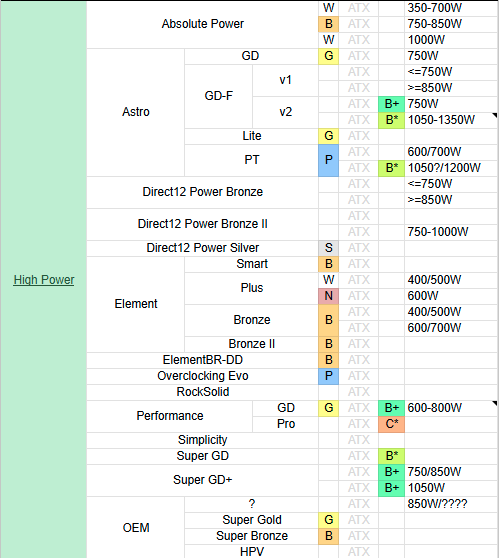Select the Direct12 Power Bronze II cell

pos(203,224)
